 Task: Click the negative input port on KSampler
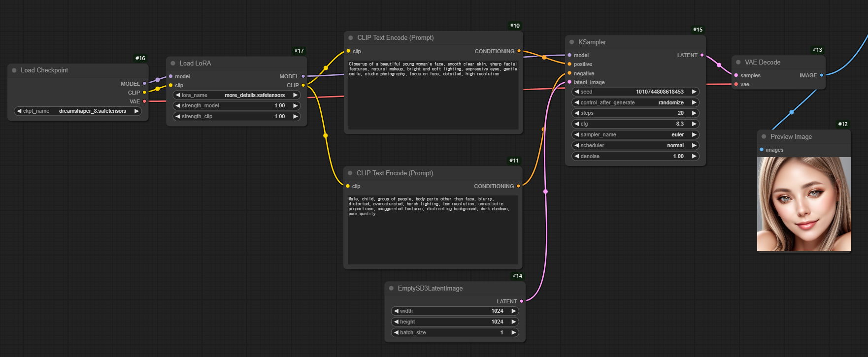pyautogui.click(x=569, y=73)
